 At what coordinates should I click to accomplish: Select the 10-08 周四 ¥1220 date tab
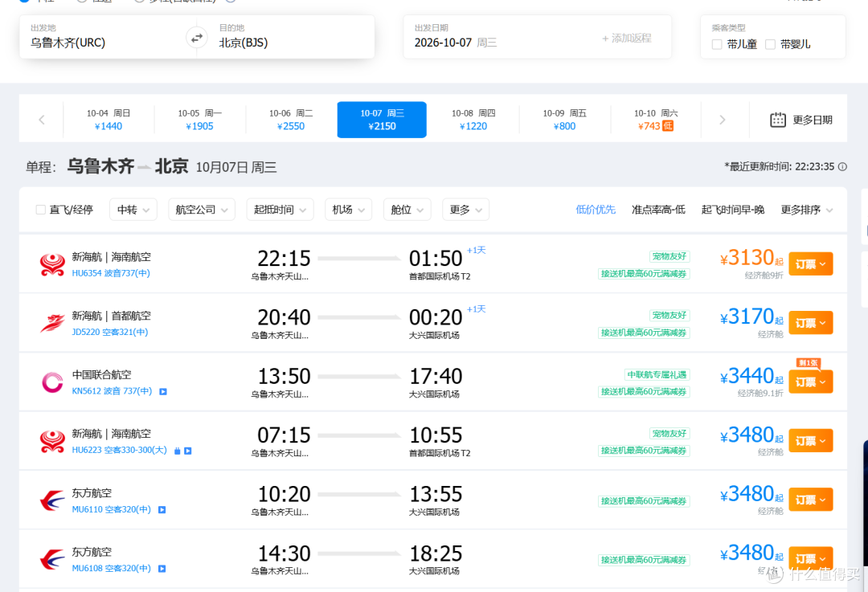pyautogui.click(x=473, y=120)
